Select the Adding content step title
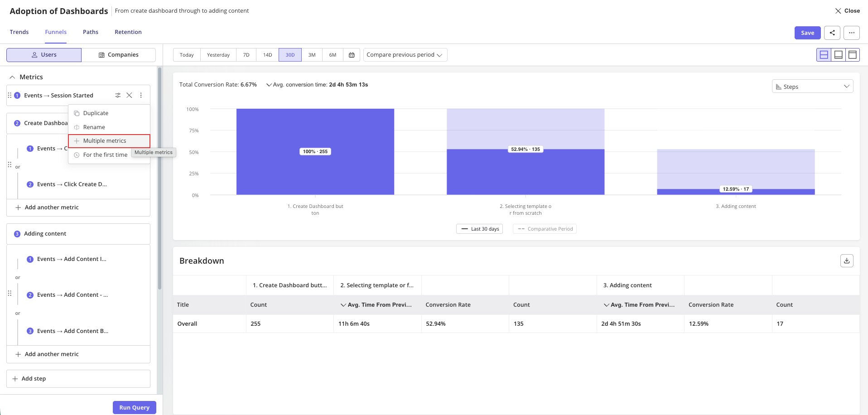Image resolution: width=868 pixels, height=415 pixels. click(45, 234)
